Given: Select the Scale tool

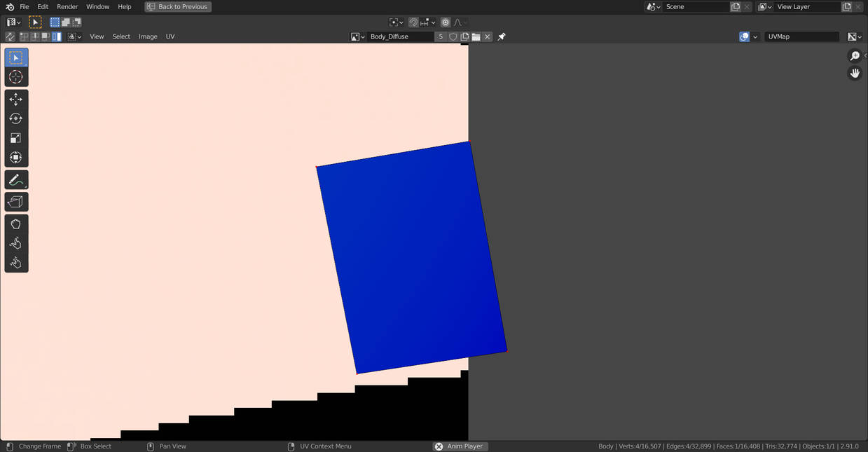Looking at the screenshot, I should point(16,138).
